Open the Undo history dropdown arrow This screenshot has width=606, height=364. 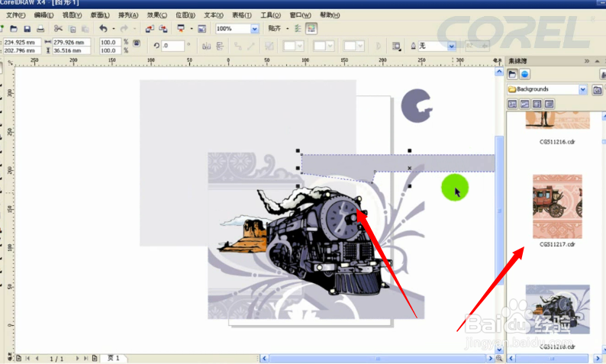pos(113,28)
